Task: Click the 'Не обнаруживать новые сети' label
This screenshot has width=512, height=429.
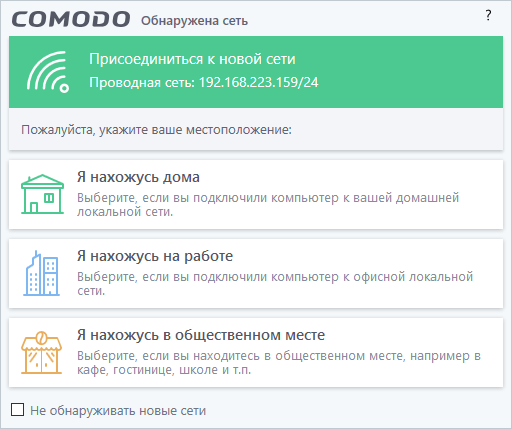Action: (118, 410)
